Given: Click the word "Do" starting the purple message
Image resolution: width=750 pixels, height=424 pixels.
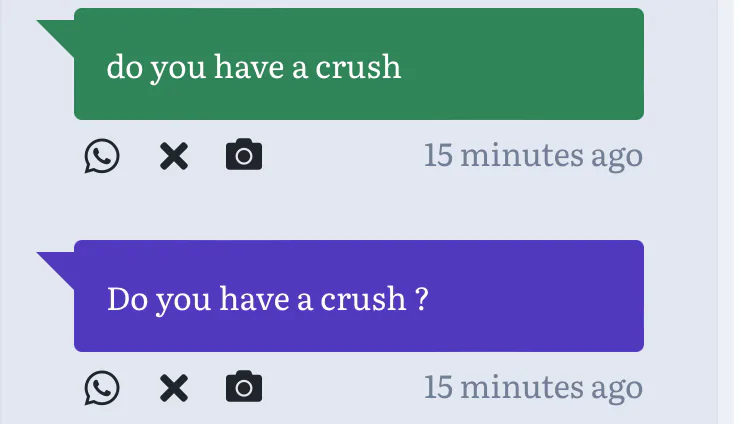Looking at the screenshot, I should (127, 299).
